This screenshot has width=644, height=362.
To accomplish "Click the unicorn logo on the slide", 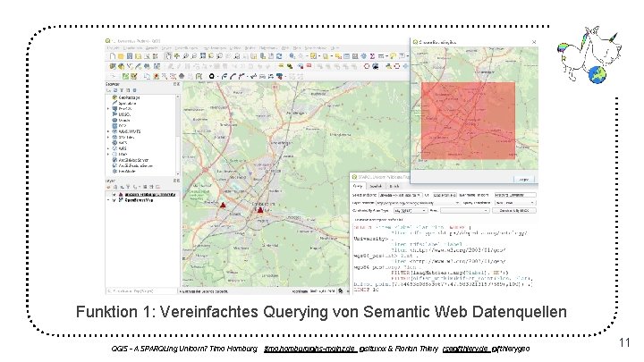I will click(x=589, y=55).
